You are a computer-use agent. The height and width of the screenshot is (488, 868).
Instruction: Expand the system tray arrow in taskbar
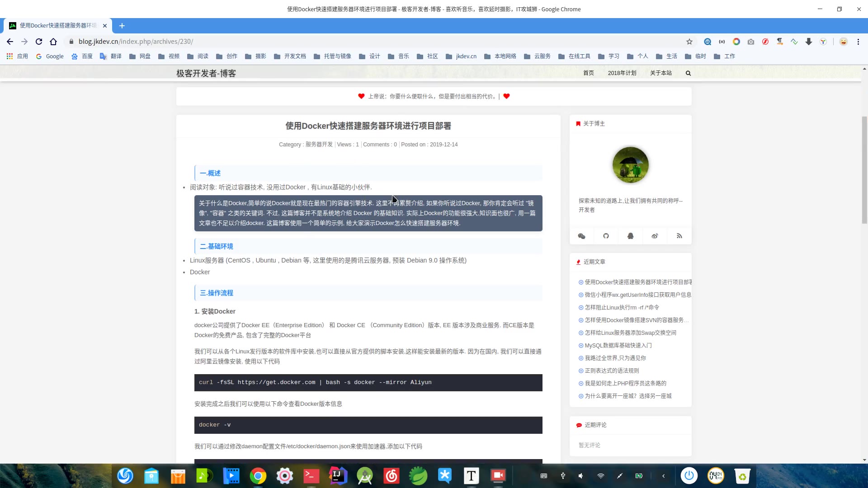(x=663, y=476)
